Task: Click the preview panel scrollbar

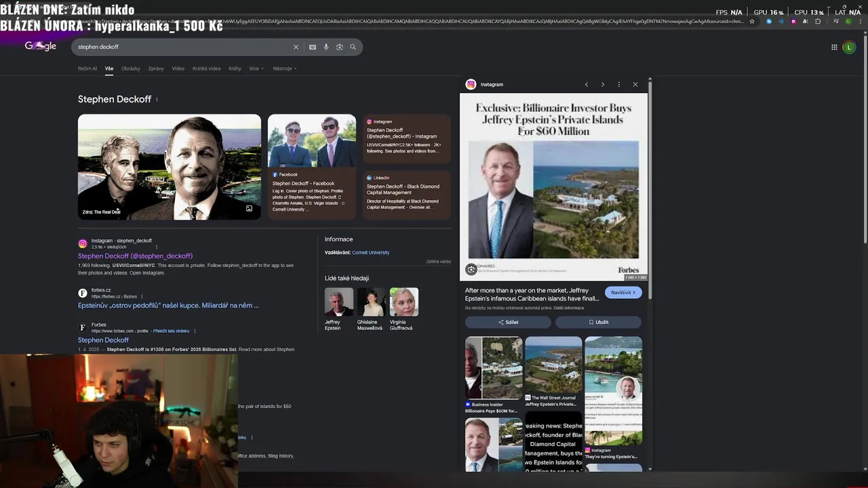Action: (650, 190)
